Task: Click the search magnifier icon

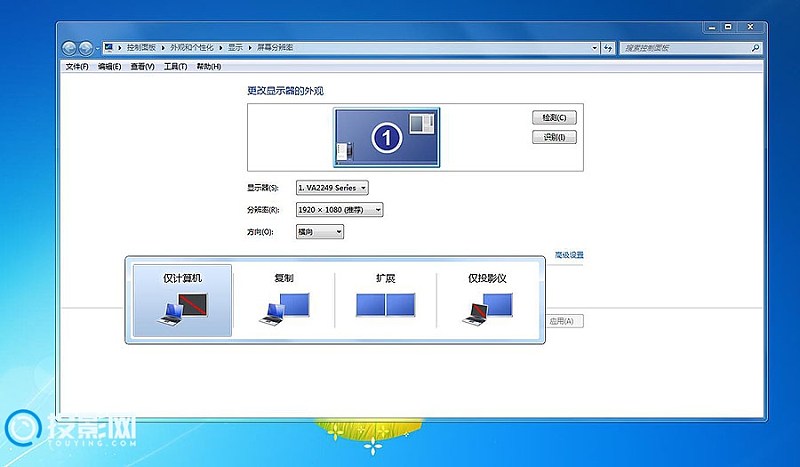Action: click(756, 48)
